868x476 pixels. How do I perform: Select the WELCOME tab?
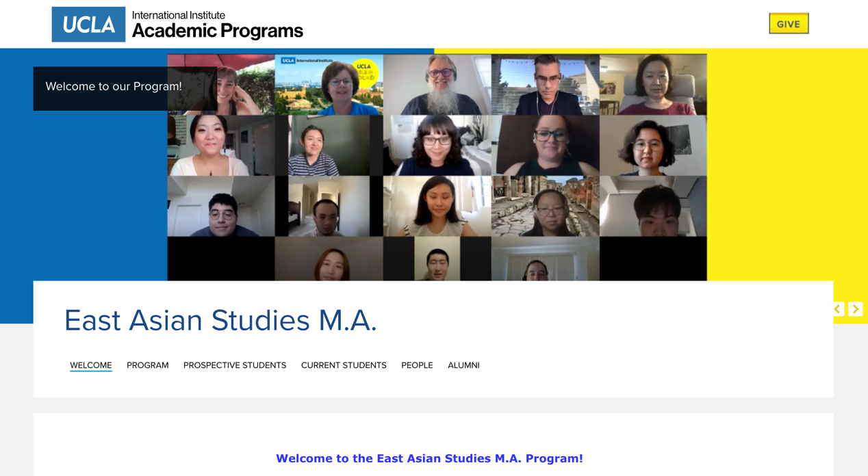(91, 365)
